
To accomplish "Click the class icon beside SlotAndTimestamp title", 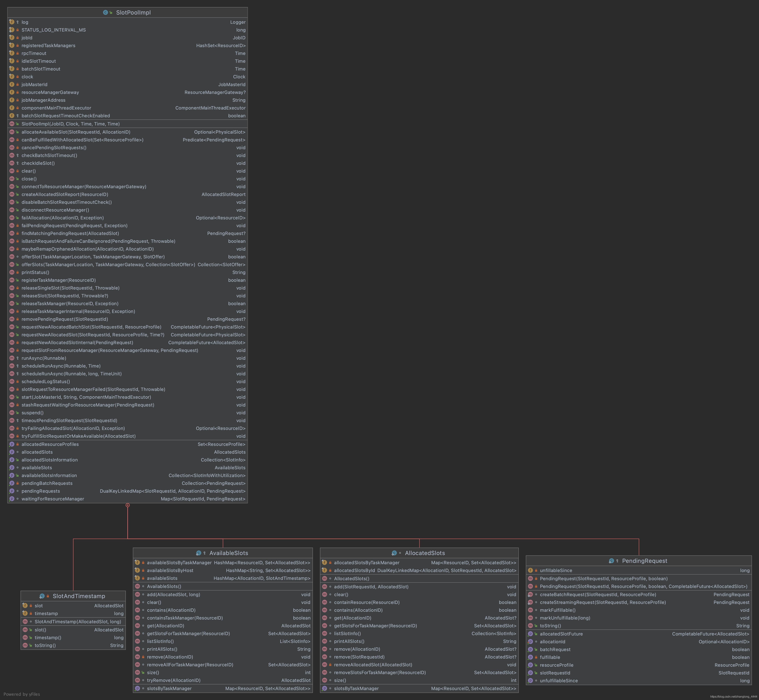I will (x=42, y=596).
